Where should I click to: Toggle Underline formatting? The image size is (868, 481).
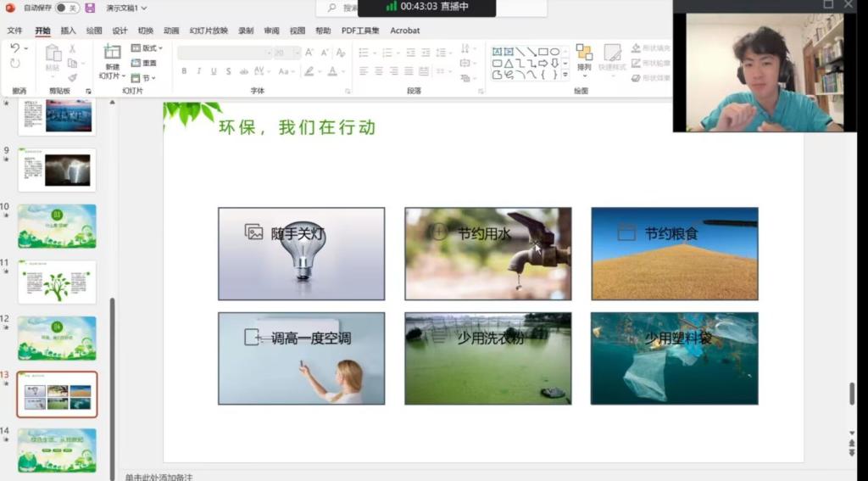tap(213, 71)
